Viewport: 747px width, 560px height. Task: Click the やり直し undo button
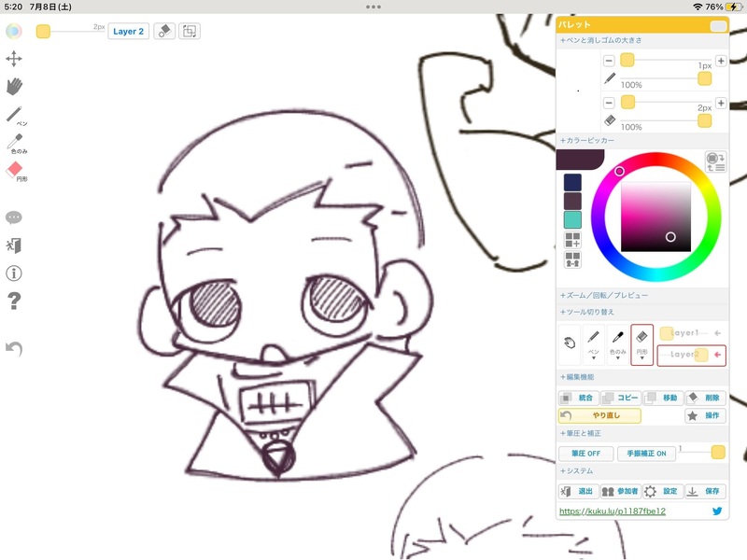[599, 415]
